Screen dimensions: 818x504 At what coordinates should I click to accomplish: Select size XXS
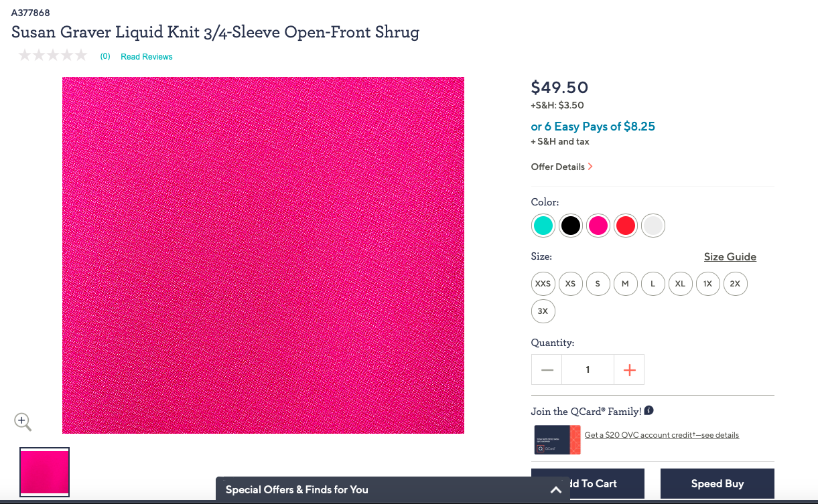(x=543, y=284)
